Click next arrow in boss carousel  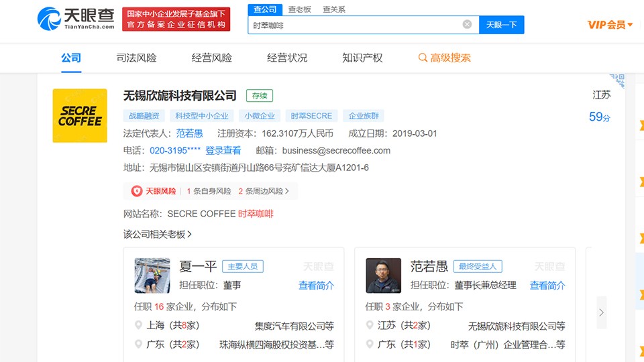(601, 313)
